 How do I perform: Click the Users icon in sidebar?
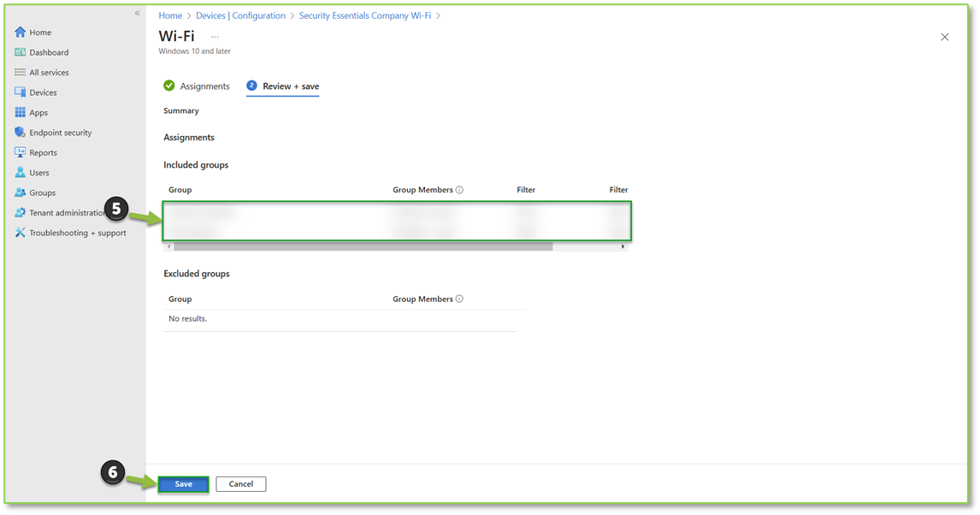(x=21, y=173)
